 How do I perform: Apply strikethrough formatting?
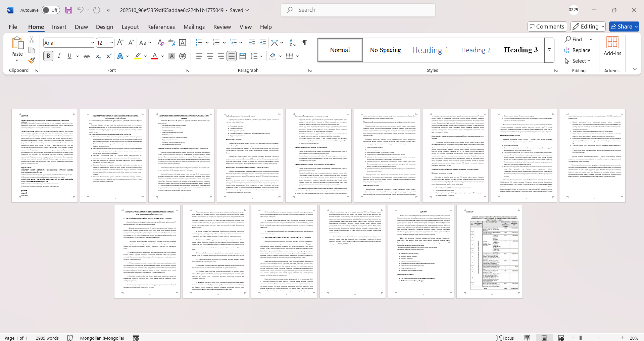tap(87, 56)
